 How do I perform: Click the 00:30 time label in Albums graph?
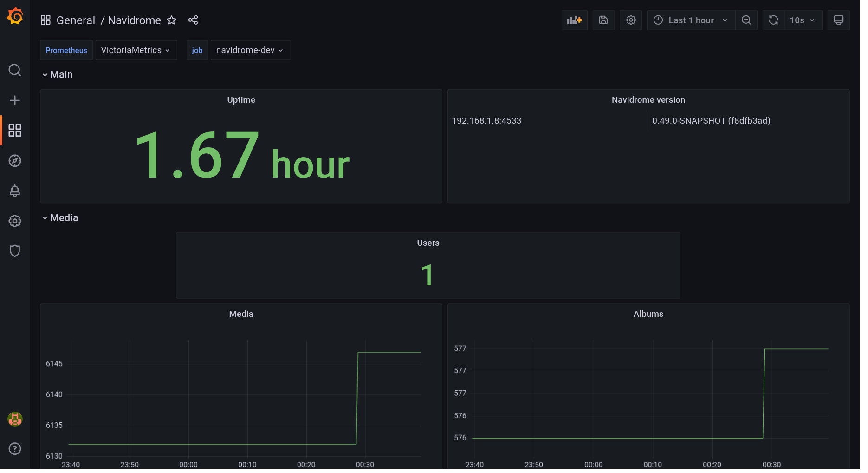tap(771, 465)
